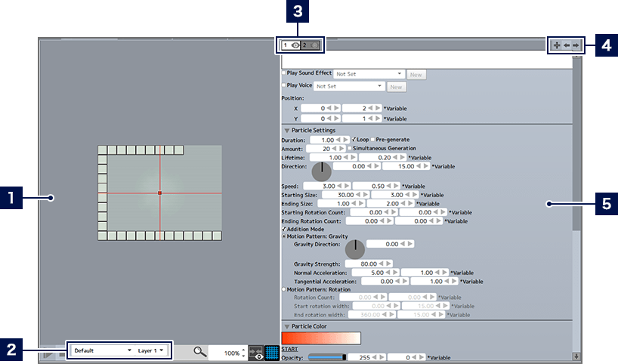Viewport: 618px width, 364px height.
Task: Select the Motion Pattern: Rotation radio button
Action: click(x=283, y=288)
